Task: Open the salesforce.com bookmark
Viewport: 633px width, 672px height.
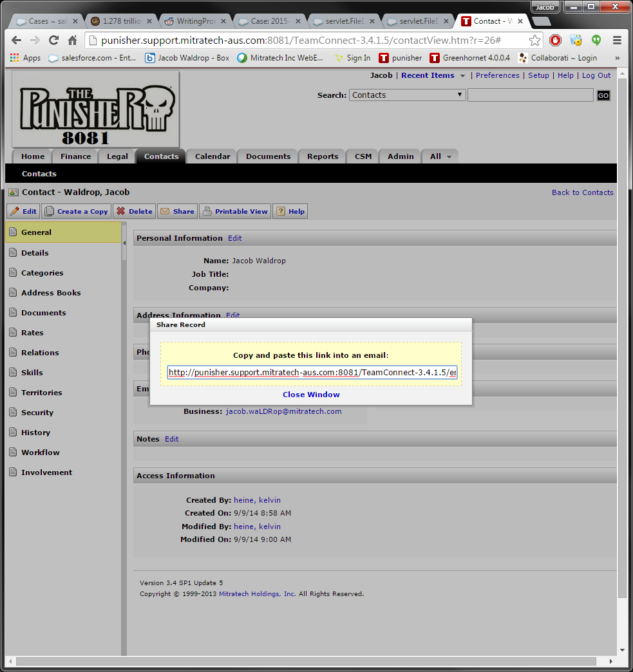Action: pyautogui.click(x=92, y=58)
